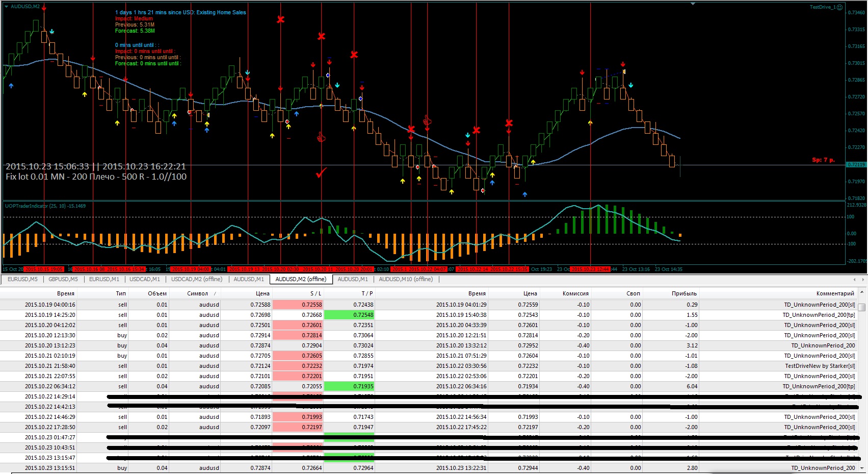Sort trades by the Прибыль column header
This screenshot has height=474, width=868.
coord(684,293)
